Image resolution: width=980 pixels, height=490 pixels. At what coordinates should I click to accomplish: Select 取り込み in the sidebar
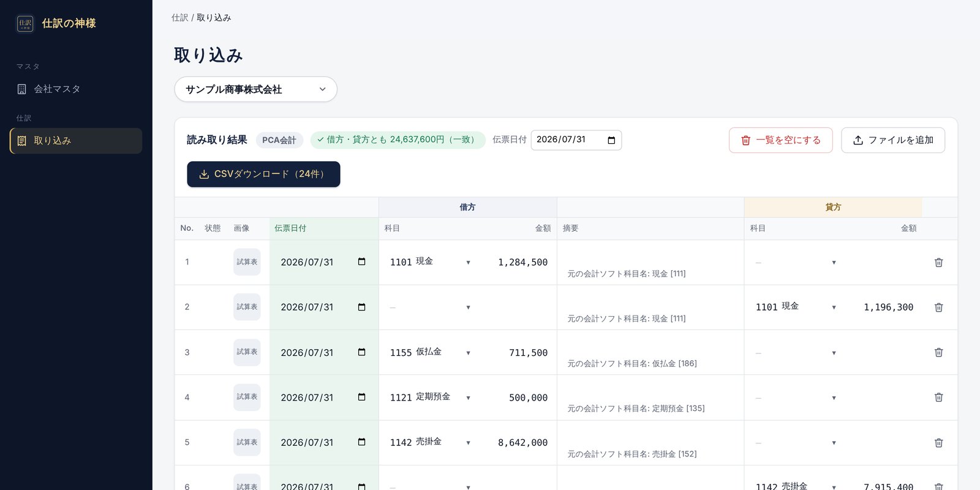pos(76,141)
